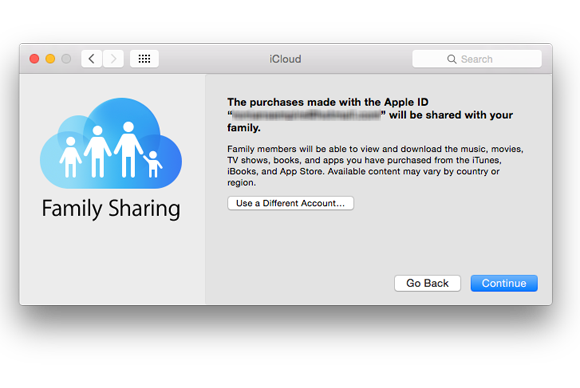Show all preferences grid icon
Screen dimensions: 580x388
[144, 59]
